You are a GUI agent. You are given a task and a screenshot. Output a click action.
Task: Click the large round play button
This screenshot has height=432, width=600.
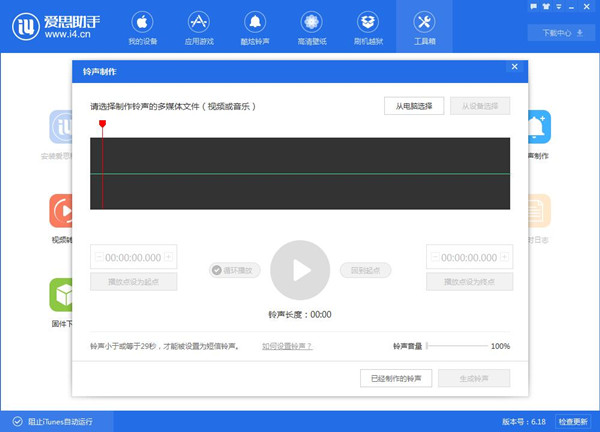click(300, 270)
